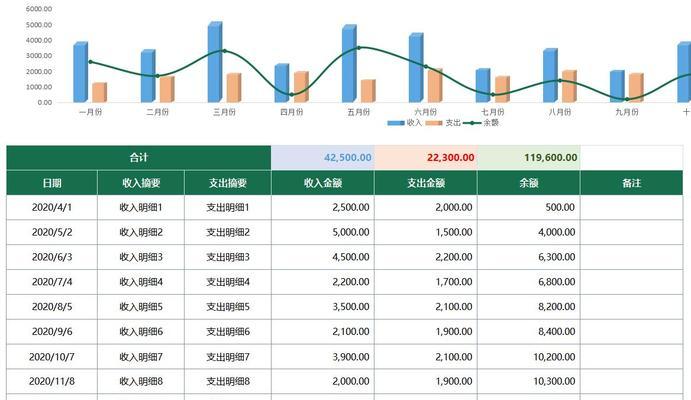The width and height of the screenshot is (691, 400).
Task: Click income amount 2,500.00
Action: point(323,207)
